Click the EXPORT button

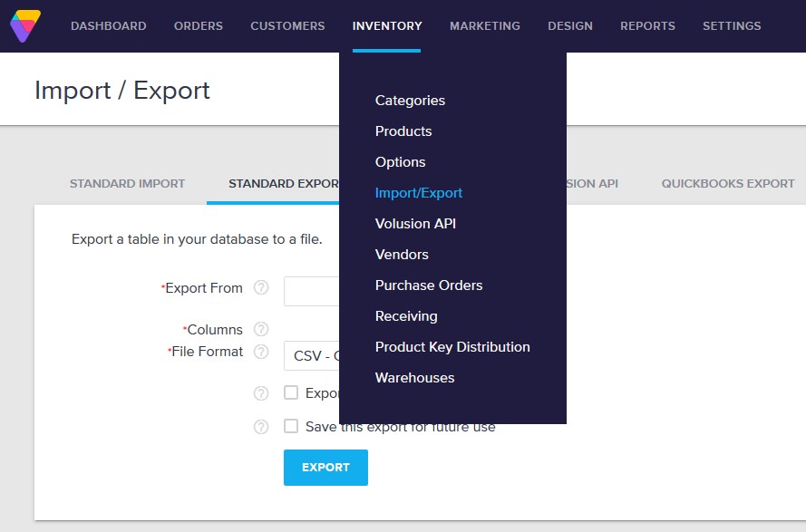pos(325,468)
